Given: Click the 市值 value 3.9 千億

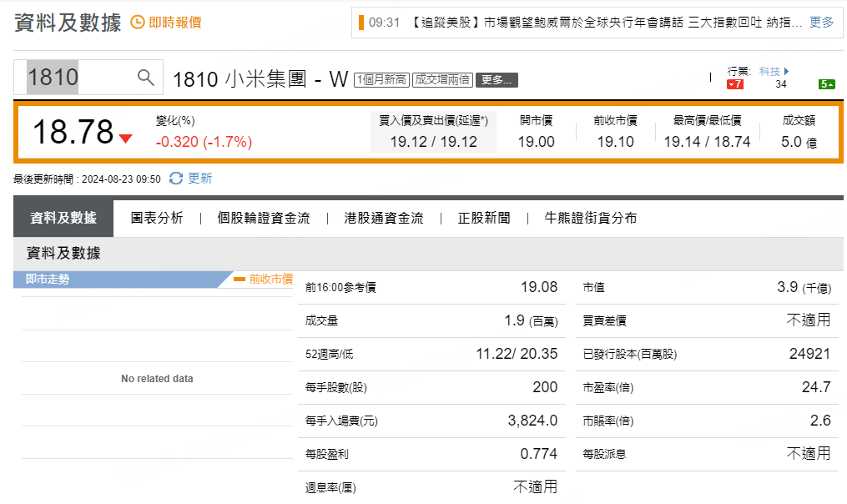Looking at the screenshot, I should 804,287.
